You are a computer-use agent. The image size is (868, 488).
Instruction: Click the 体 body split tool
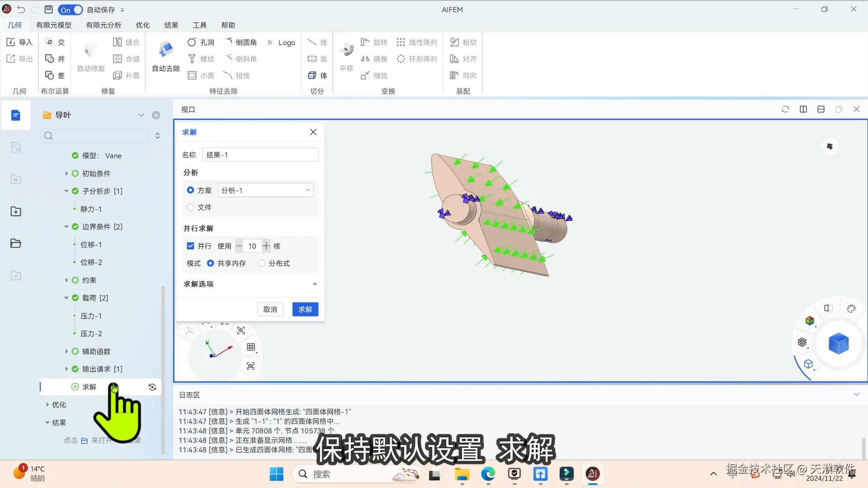click(x=317, y=75)
